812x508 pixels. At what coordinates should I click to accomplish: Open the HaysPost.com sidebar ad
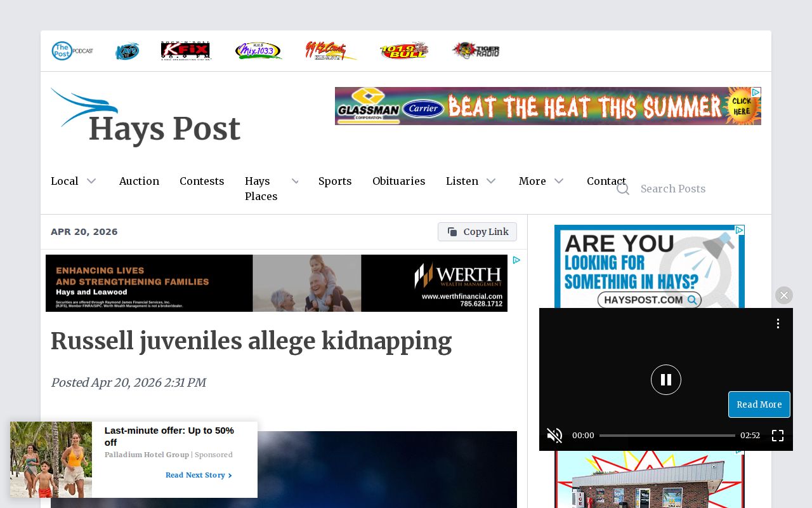click(650, 267)
